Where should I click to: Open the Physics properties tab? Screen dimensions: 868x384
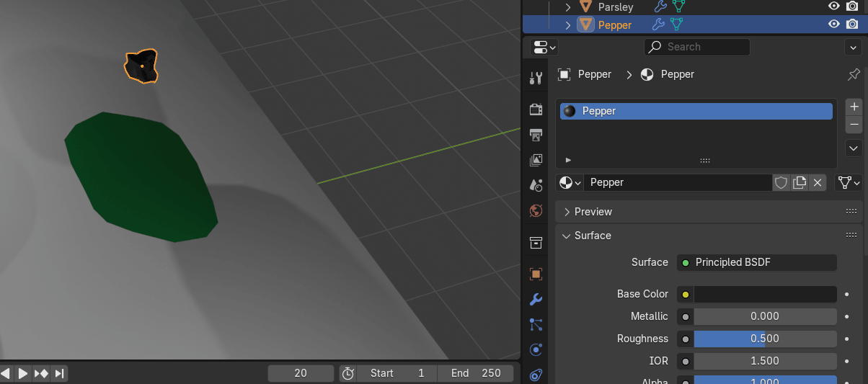click(x=536, y=350)
